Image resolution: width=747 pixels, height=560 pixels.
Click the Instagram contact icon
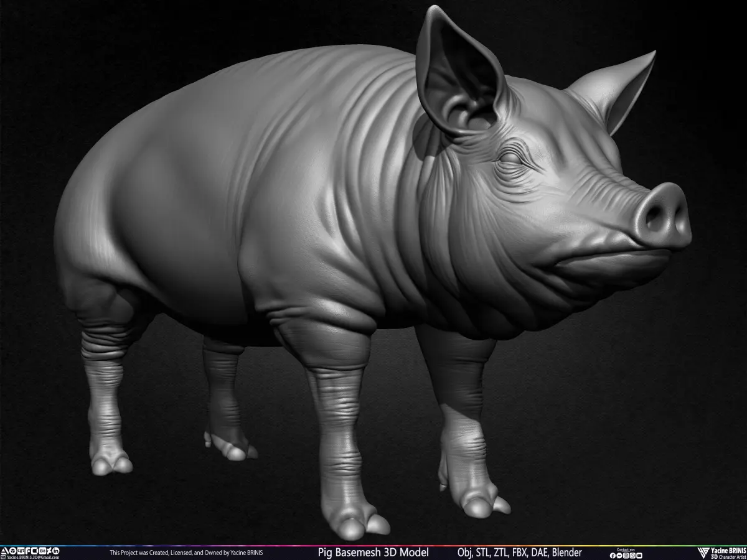626,556
